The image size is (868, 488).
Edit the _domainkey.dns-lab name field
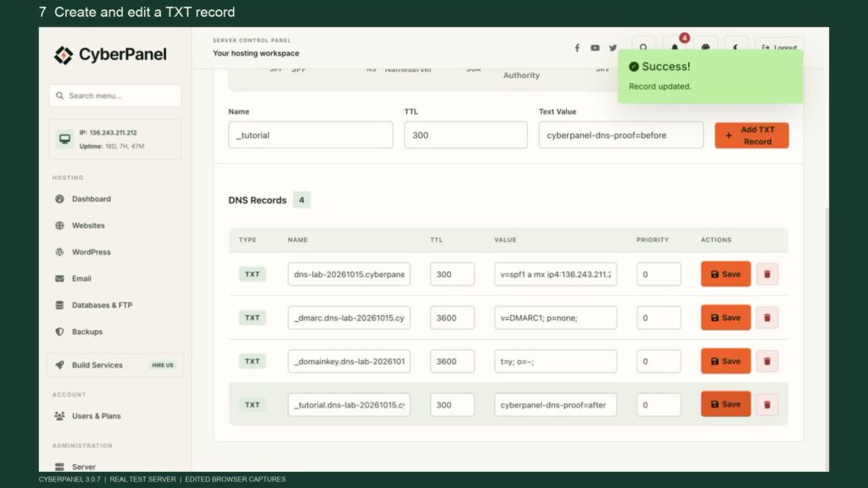click(x=348, y=361)
